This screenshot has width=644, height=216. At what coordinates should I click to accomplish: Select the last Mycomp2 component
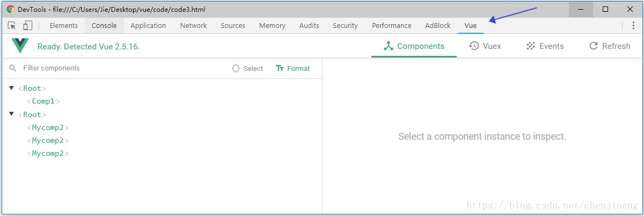point(48,154)
